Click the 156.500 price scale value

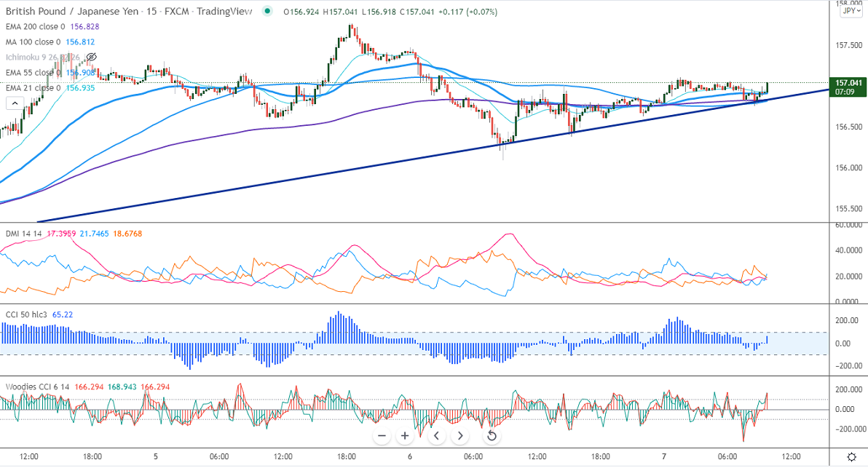[848, 127]
